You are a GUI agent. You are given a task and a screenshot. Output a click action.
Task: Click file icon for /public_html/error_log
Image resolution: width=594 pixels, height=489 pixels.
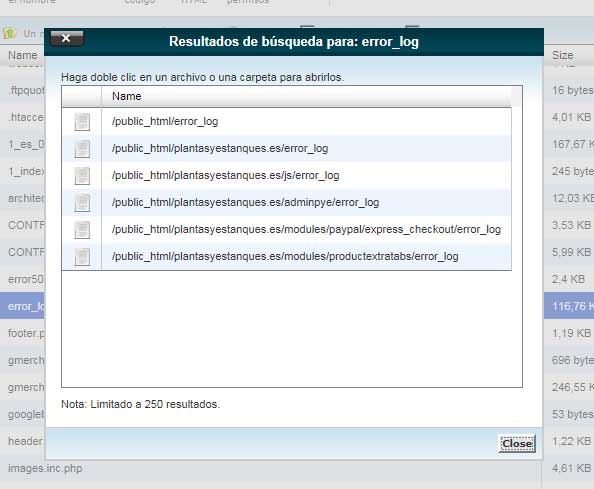(x=82, y=122)
